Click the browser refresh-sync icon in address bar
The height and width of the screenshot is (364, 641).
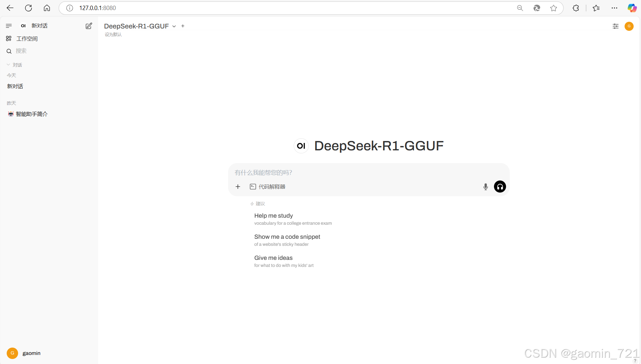click(537, 8)
